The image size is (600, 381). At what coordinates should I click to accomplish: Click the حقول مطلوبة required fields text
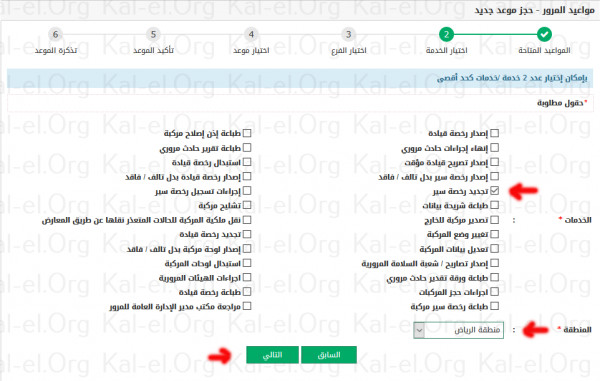tap(562, 103)
